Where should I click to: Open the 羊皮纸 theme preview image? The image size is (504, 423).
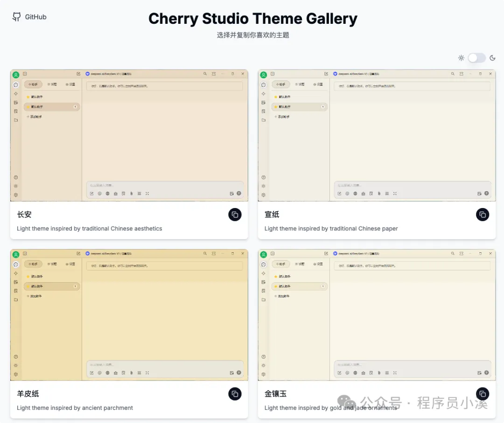(x=129, y=315)
